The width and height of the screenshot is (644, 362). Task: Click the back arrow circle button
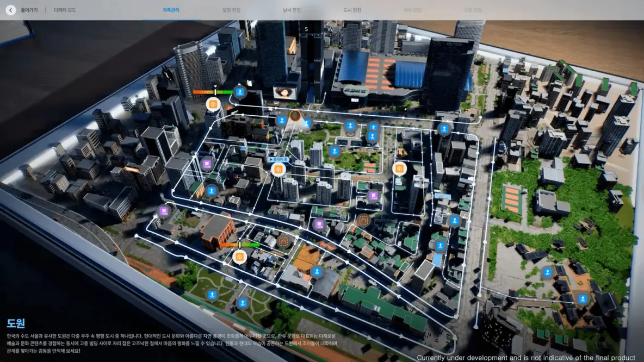tap(11, 10)
